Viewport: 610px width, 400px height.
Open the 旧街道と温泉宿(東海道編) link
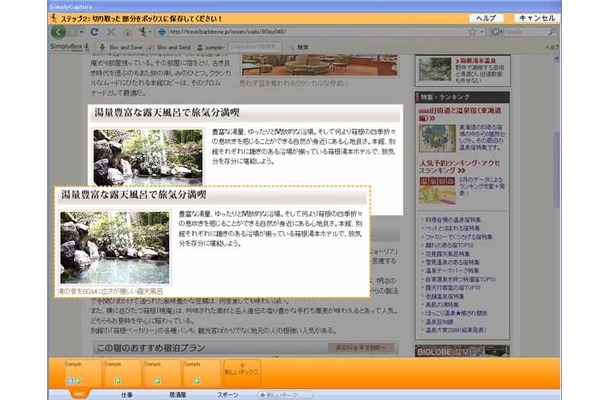pyautogui.click(x=459, y=114)
